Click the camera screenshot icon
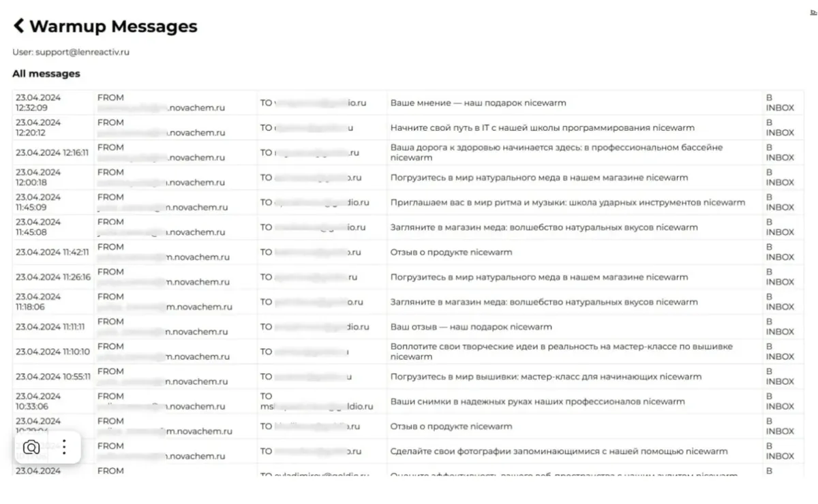This screenshot has width=818, height=504. click(31, 447)
